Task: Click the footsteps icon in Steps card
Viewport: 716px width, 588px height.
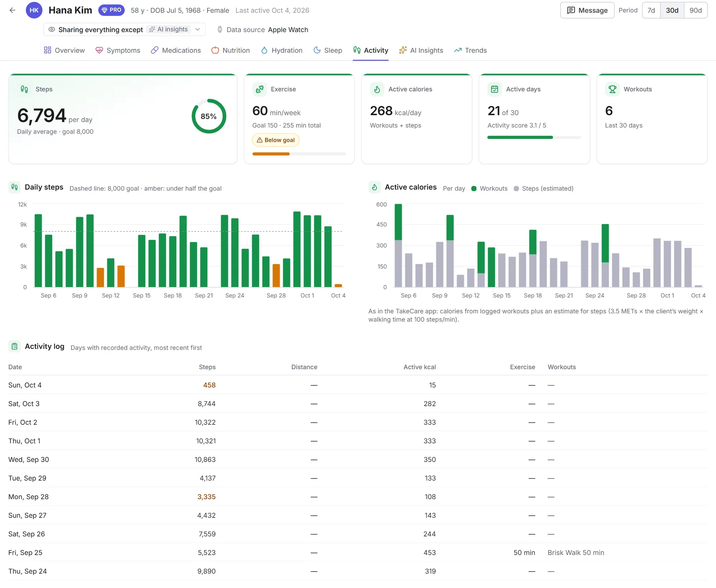Action: (x=24, y=89)
